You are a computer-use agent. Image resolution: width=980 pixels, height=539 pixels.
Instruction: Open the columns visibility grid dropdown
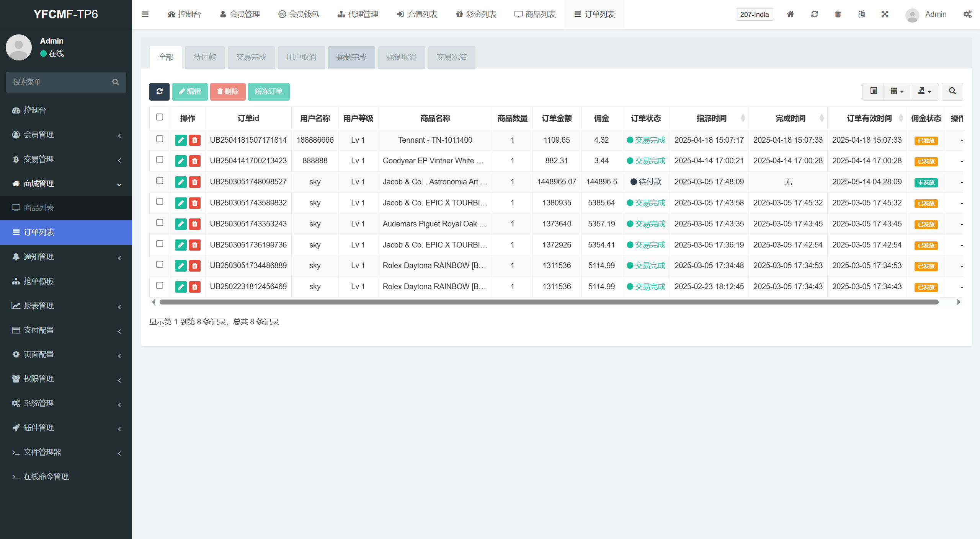point(897,91)
